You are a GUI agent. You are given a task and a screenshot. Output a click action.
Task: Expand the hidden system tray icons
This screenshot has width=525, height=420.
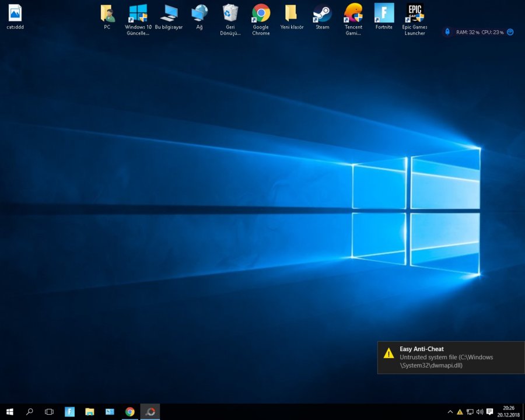coord(450,412)
